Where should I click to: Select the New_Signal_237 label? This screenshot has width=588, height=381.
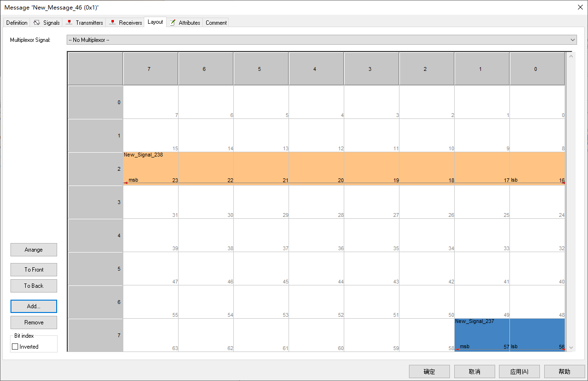(475, 322)
